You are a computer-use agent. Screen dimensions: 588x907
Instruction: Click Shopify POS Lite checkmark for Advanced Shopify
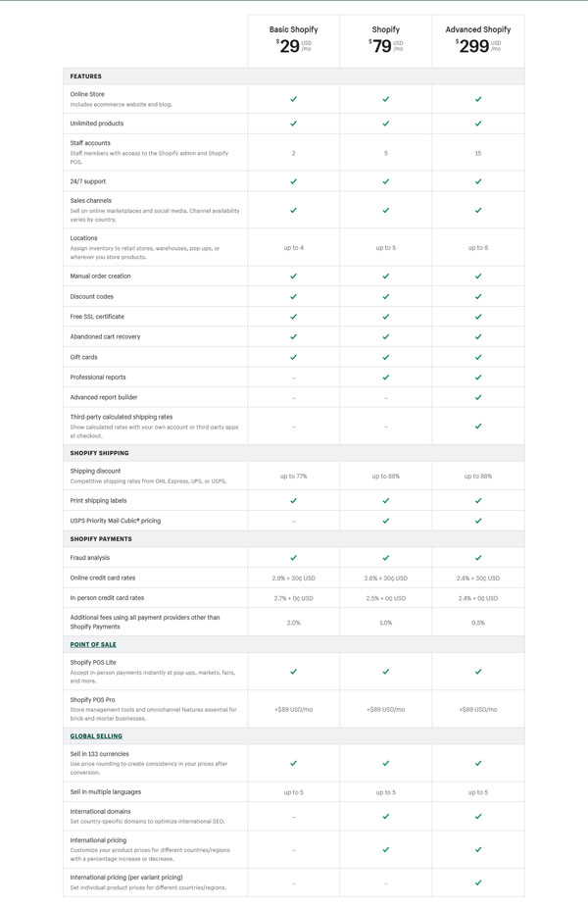pos(478,672)
